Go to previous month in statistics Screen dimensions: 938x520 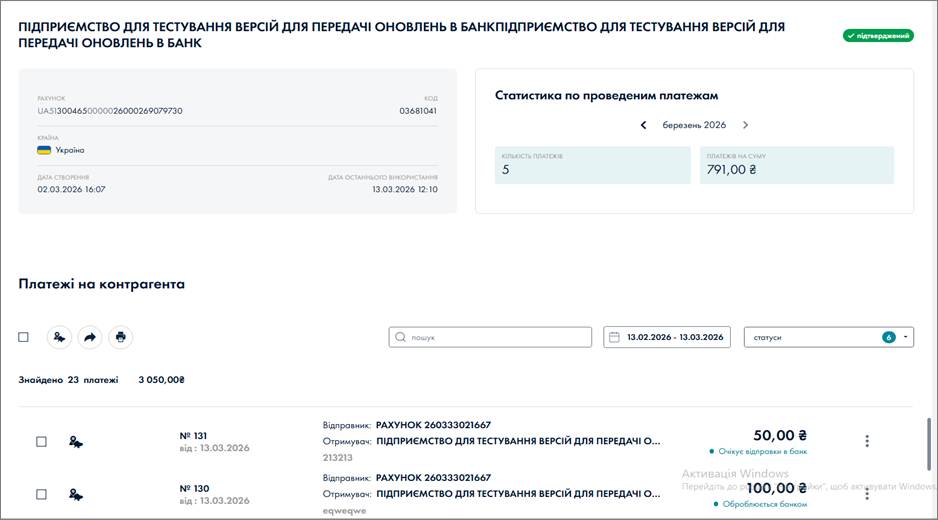[x=644, y=125]
